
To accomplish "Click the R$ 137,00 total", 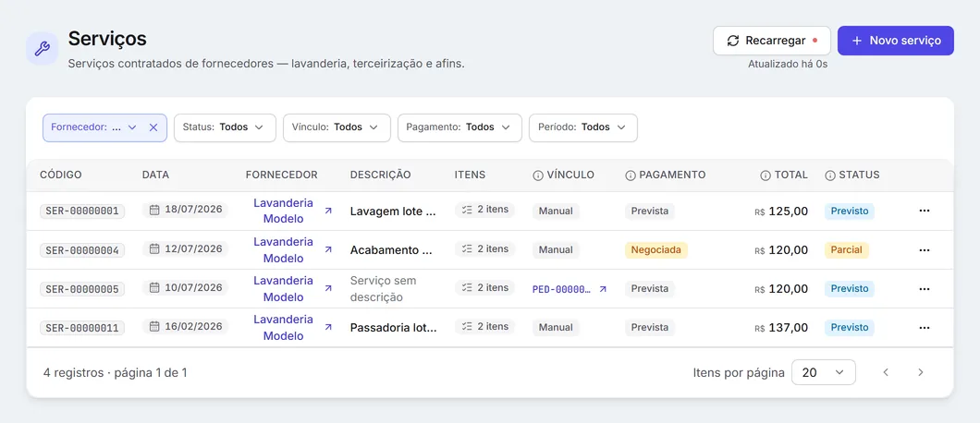I will coord(781,327).
